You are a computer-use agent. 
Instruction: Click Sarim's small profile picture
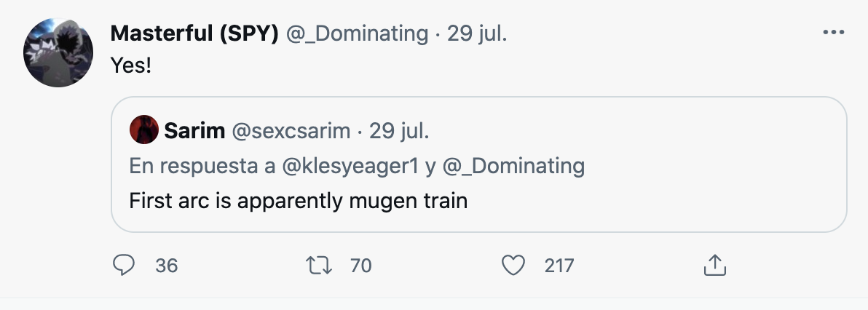[143, 131]
